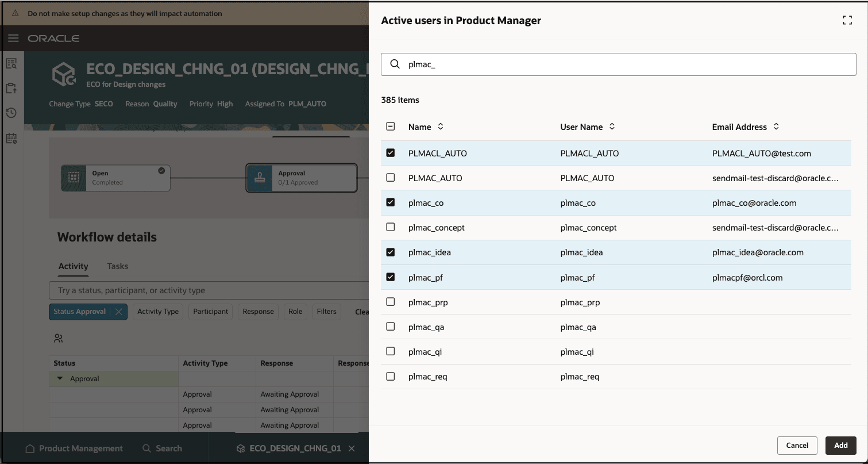The image size is (868, 464).
Task: Click the Add button
Action: coord(841,445)
